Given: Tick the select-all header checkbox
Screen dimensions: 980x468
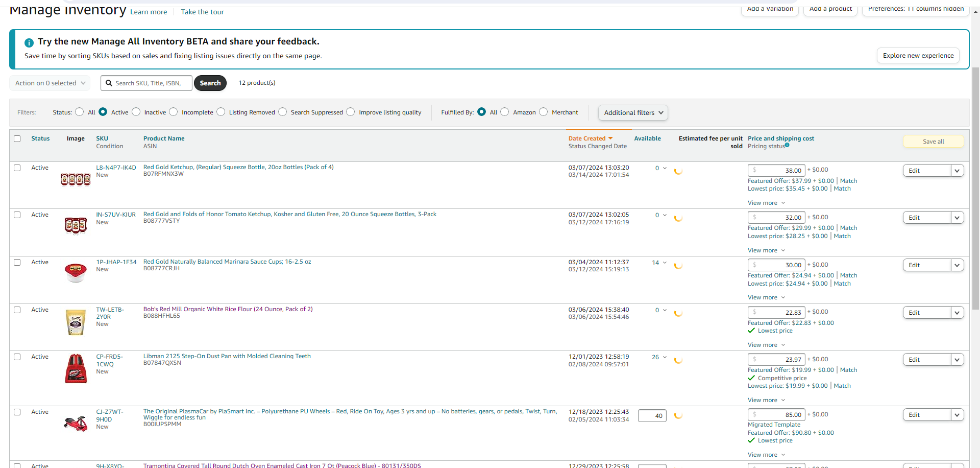Looking at the screenshot, I should pyautogui.click(x=17, y=138).
